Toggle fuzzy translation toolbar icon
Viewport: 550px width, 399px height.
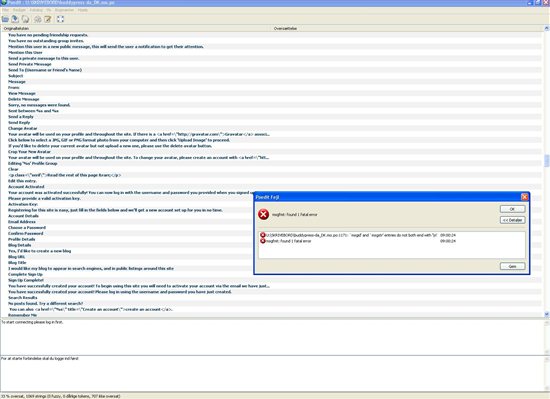[38, 19]
